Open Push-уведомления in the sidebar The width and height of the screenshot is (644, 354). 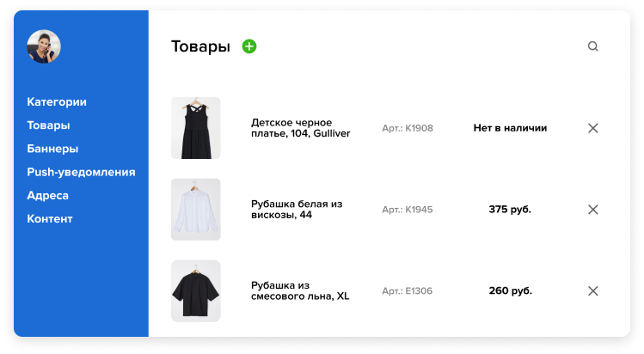pyautogui.click(x=81, y=172)
